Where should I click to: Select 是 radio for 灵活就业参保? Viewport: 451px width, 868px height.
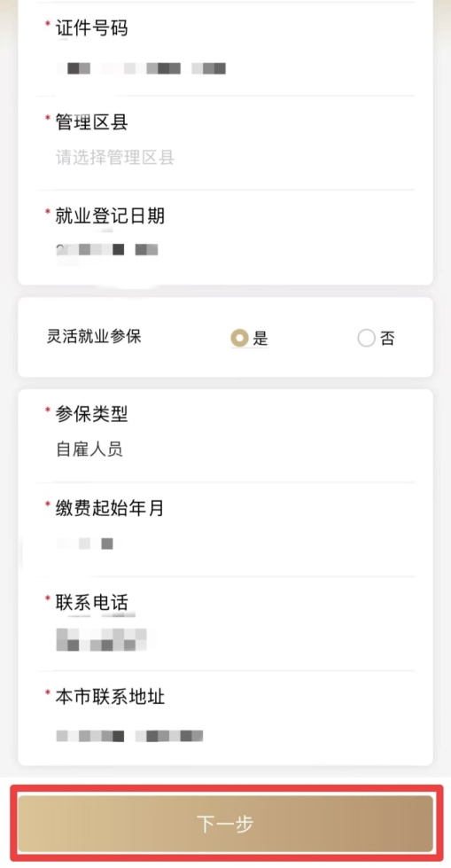[239, 338]
